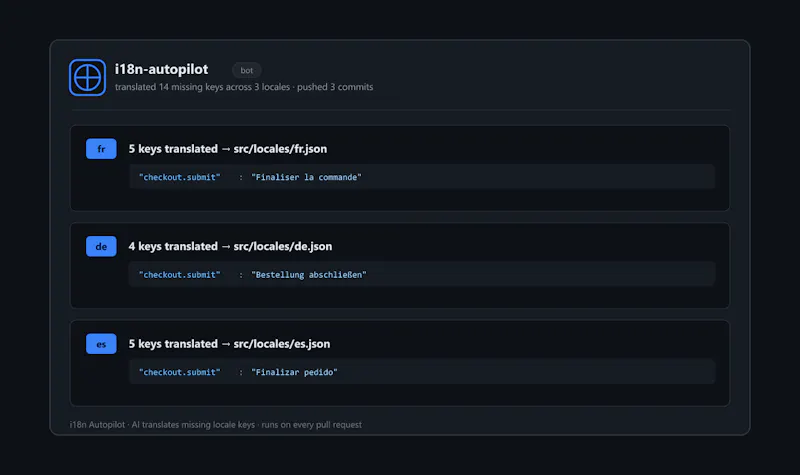This screenshot has width=800, height=475.
Task: Select the es locale badge
Action: click(x=101, y=344)
